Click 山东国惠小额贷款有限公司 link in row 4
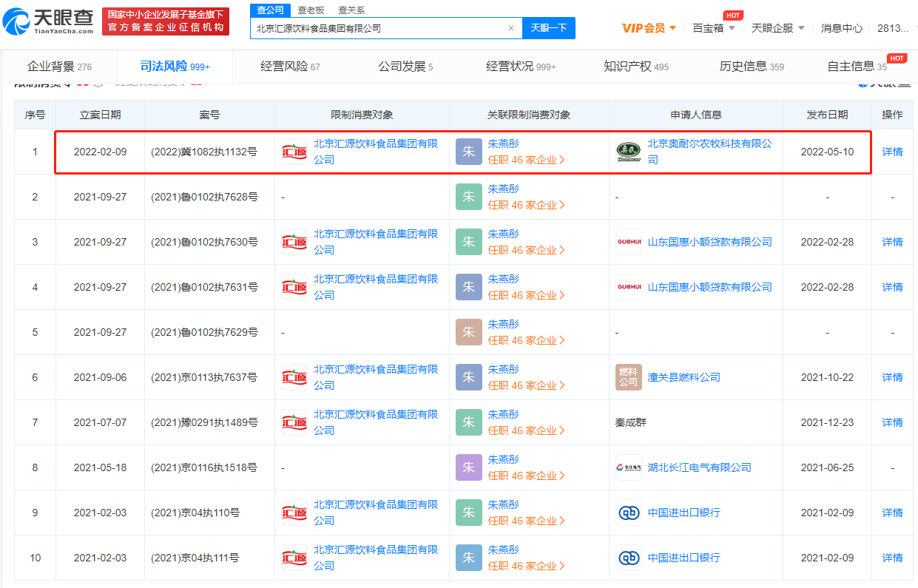This screenshot has width=918, height=588. (709, 287)
